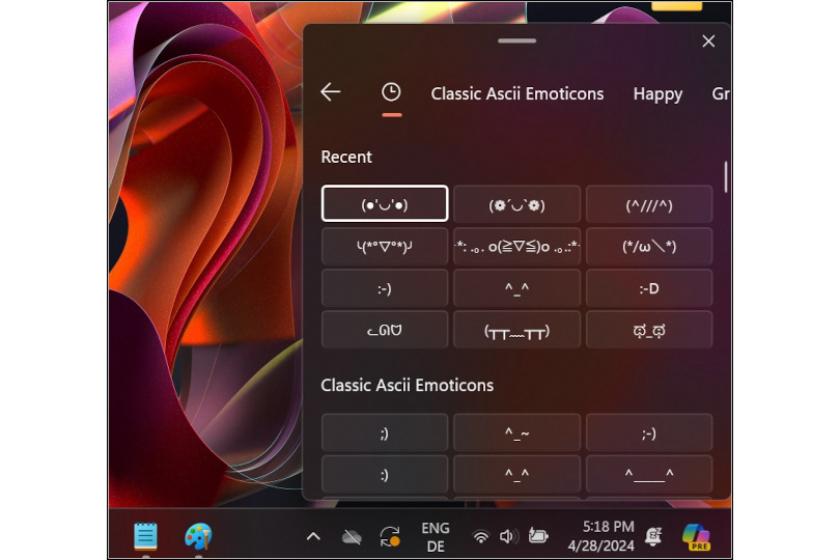Screen dimensions: 840x560
Task: Insert the (❁´◡`❁) flower kaomoji
Action: click(x=517, y=204)
